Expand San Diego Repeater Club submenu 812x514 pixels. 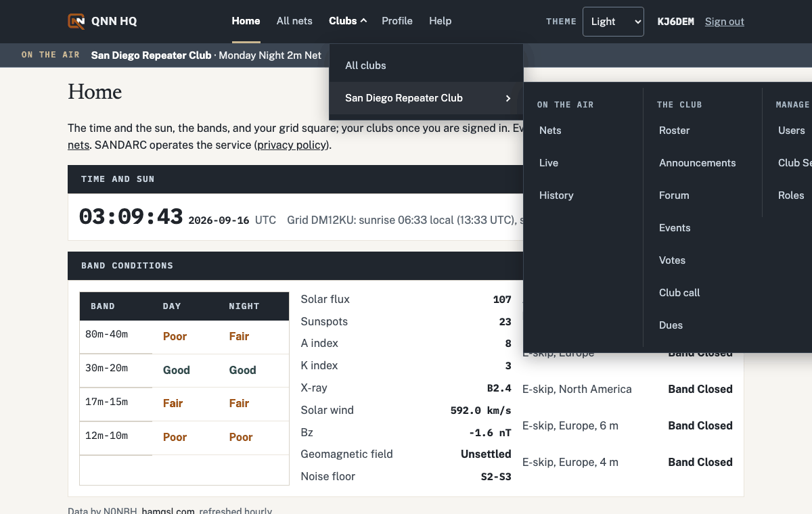point(426,98)
